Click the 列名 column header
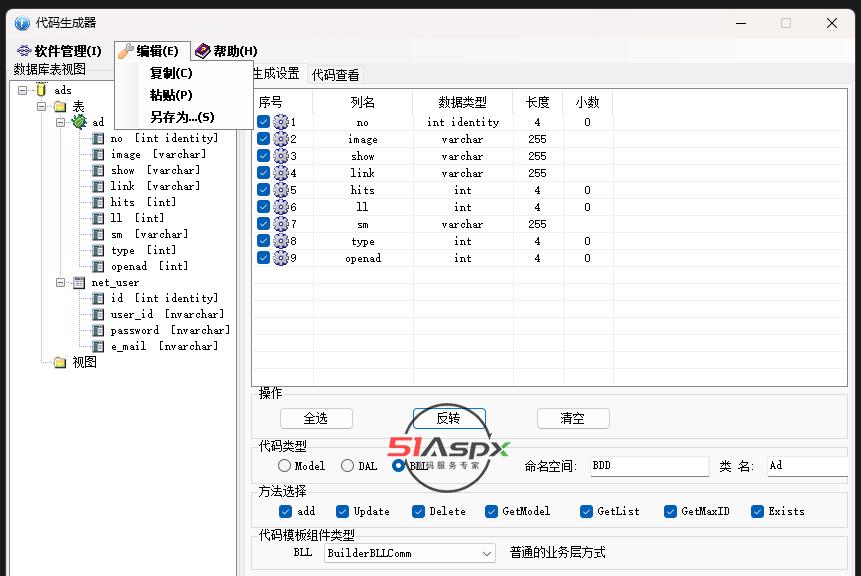 tap(362, 102)
